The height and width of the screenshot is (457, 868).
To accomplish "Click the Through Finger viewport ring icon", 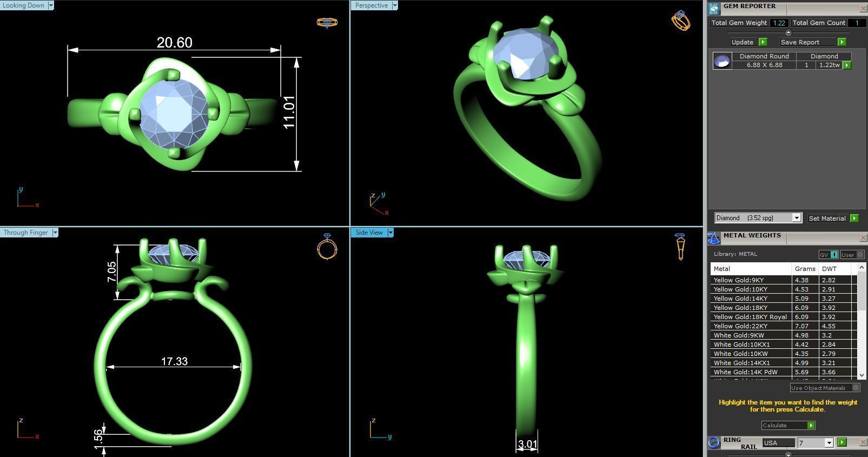I will (327, 247).
